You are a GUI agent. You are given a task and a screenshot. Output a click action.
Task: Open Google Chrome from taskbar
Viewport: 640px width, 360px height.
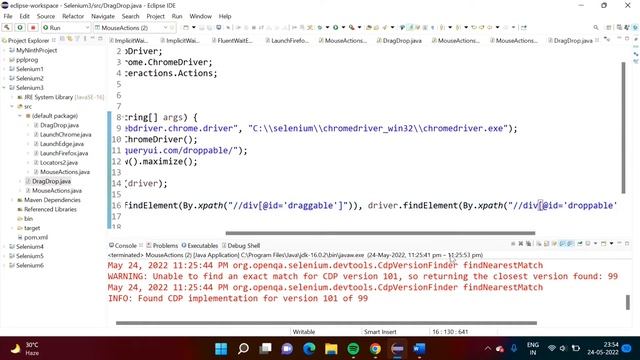tap(375, 349)
